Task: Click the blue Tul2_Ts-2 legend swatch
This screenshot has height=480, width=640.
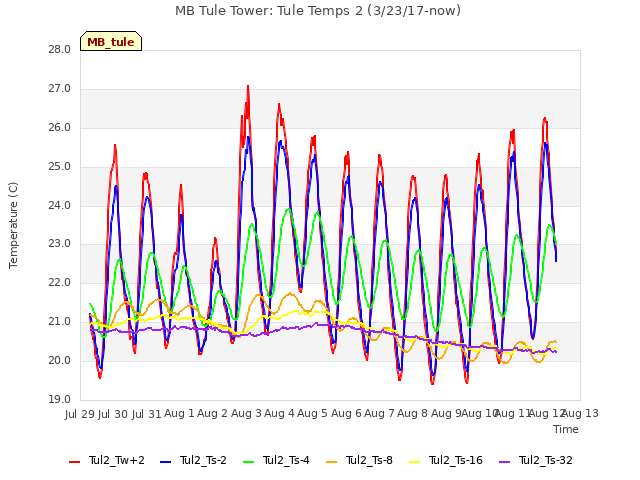Action: 165,462
